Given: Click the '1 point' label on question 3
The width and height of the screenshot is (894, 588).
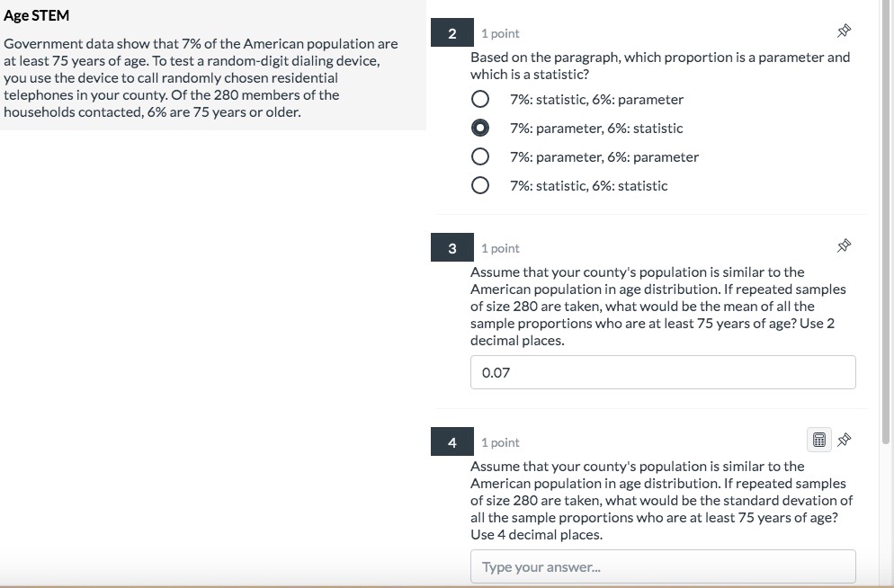Looking at the screenshot, I should pyautogui.click(x=500, y=247).
